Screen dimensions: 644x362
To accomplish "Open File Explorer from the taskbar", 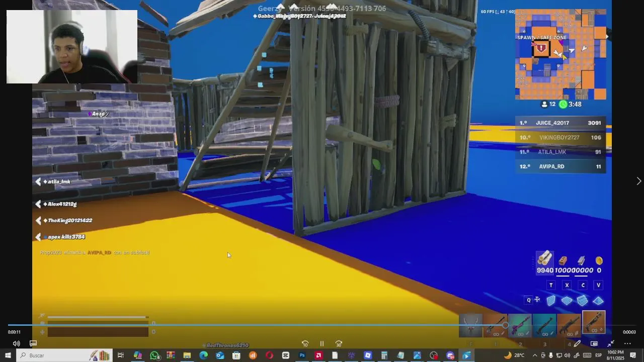I will (x=187, y=355).
